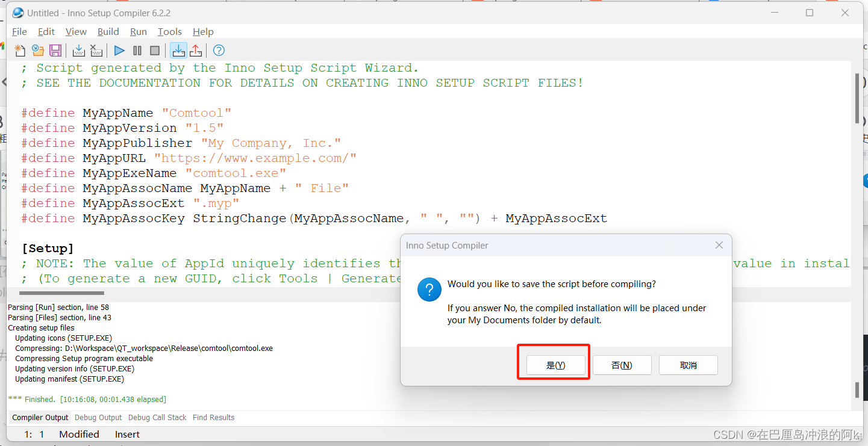
Task: Click output line "Updating icons (SETUP.EXE)"
Action: [64, 338]
